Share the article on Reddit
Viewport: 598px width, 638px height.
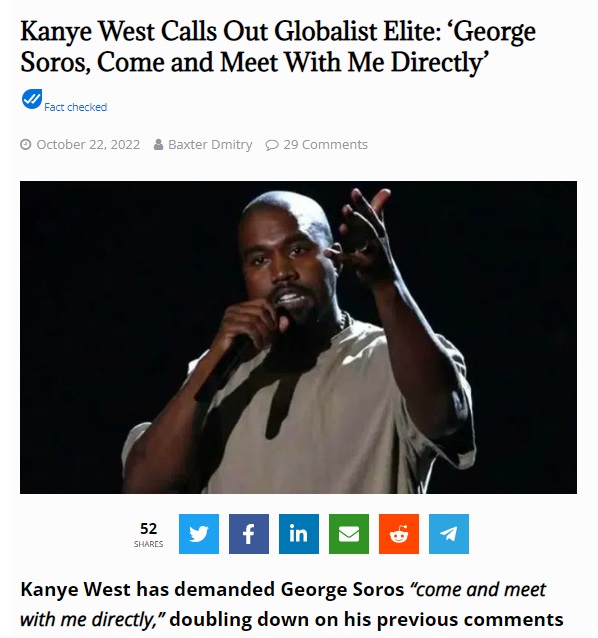[x=399, y=533]
